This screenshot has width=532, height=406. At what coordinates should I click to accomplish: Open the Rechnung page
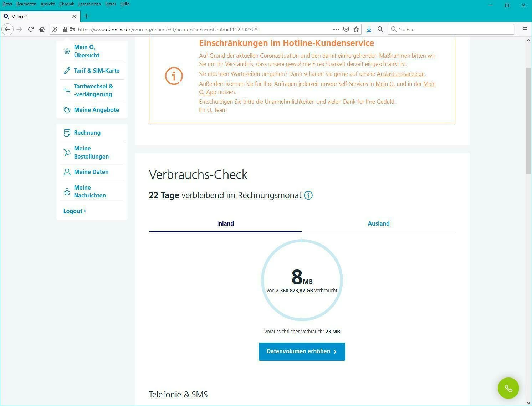point(87,133)
